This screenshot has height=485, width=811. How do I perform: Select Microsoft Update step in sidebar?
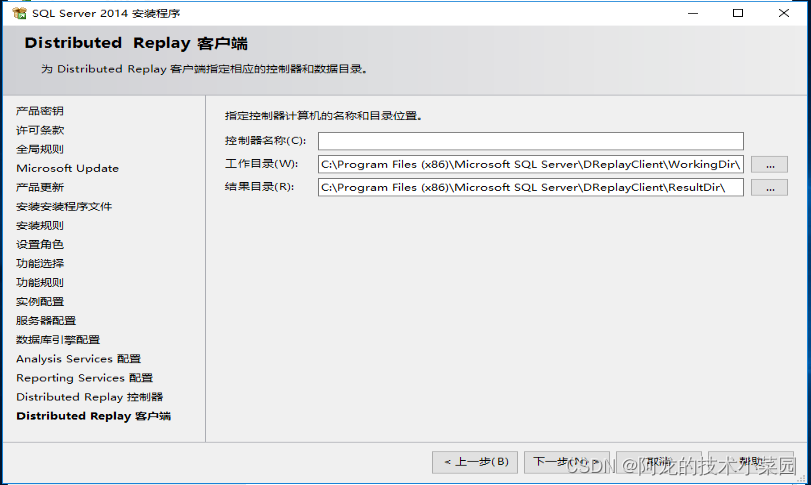tap(67, 168)
